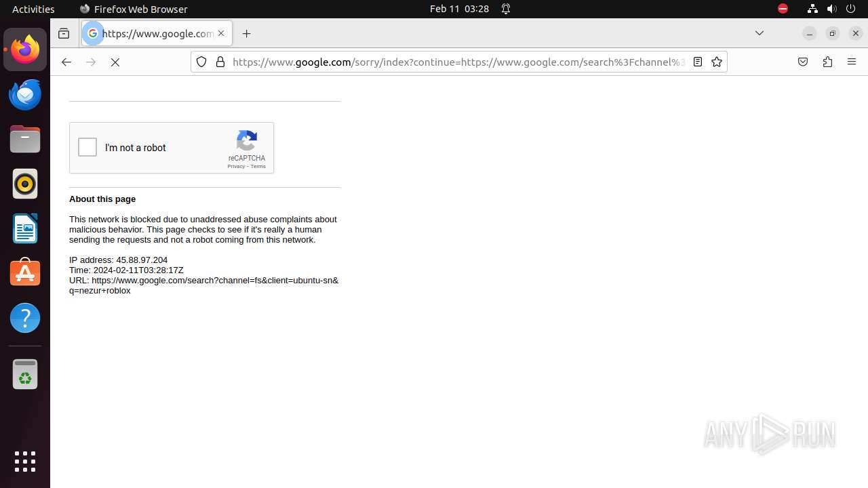Open the clock and calendar menu

pyautogui.click(x=459, y=9)
